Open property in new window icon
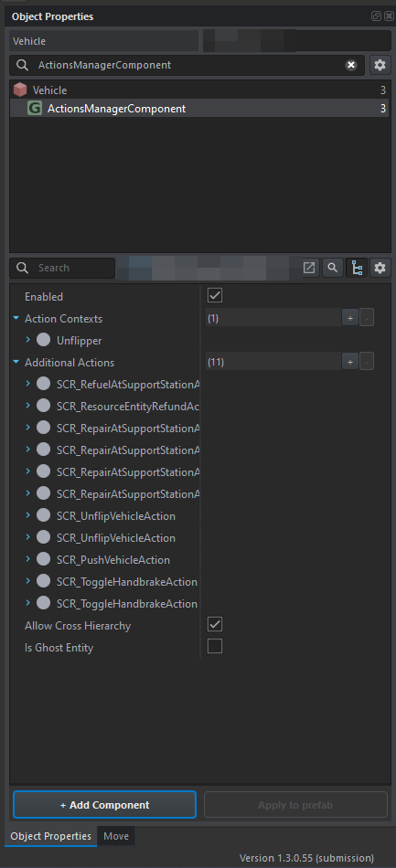Image resolution: width=396 pixels, height=868 pixels. (309, 268)
